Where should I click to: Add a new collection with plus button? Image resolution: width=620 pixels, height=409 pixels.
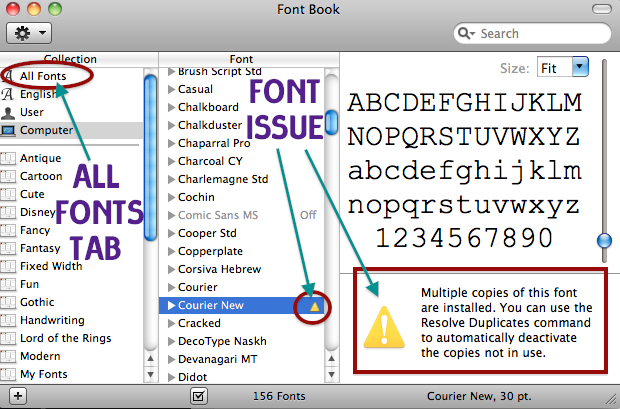tap(18, 396)
